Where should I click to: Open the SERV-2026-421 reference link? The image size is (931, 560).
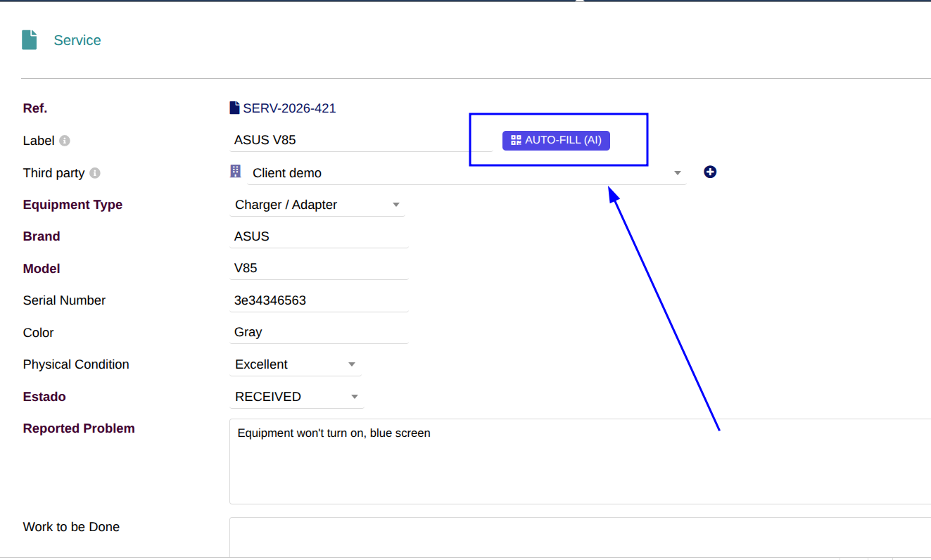point(289,108)
